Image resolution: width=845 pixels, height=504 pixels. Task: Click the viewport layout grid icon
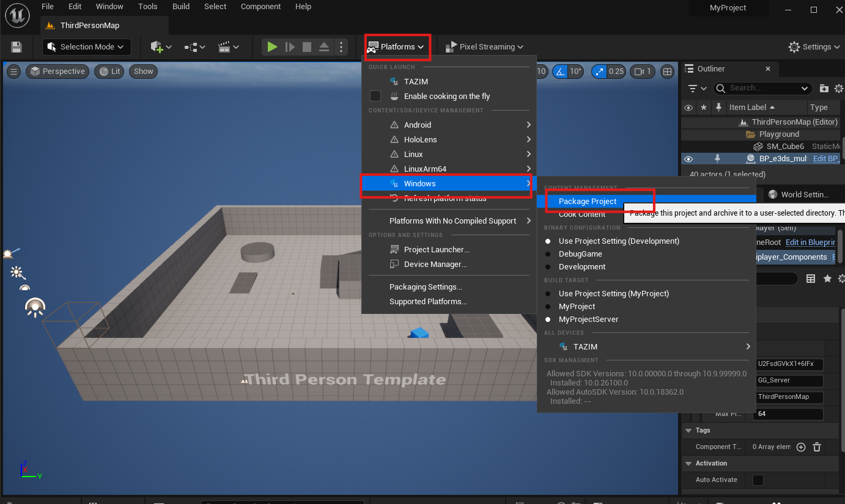pos(668,71)
